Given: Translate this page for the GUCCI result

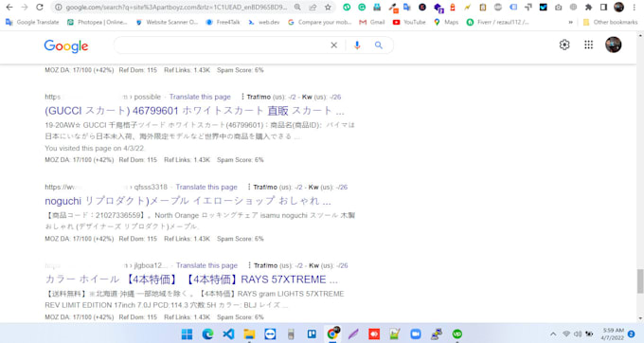Looking at the screenshot, I should pyautogui.click(x=200, y=97).
